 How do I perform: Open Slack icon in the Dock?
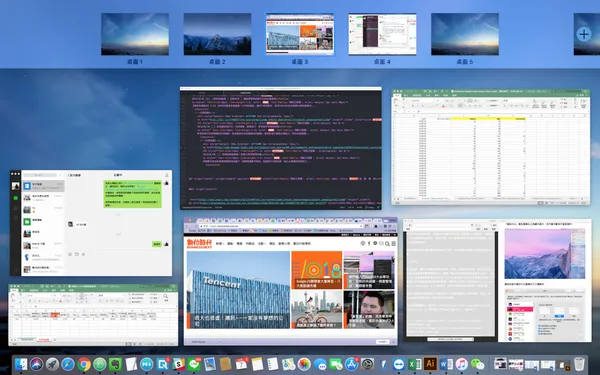[178, 364]
